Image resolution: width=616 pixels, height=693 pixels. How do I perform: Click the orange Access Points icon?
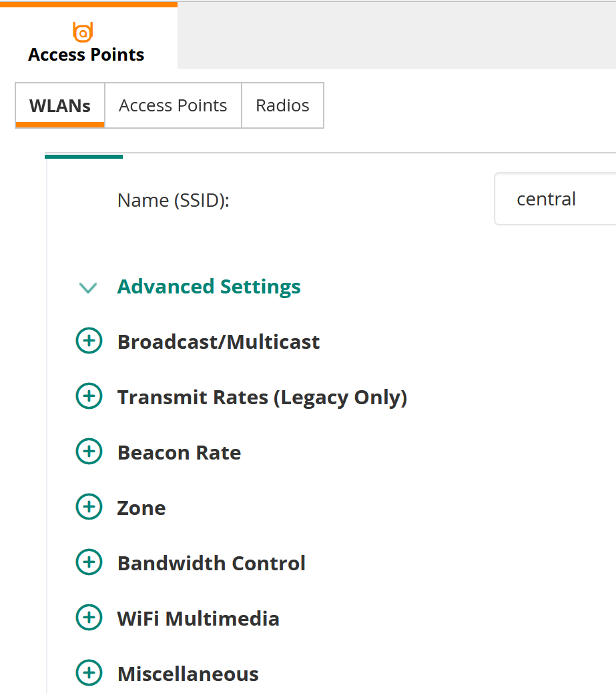tap(83, 32)
